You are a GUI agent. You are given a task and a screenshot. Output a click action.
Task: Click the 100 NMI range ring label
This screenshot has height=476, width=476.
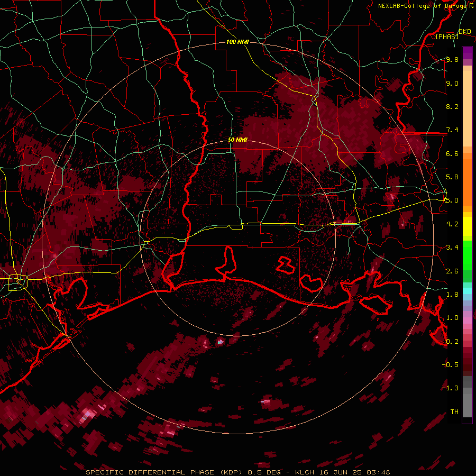pyautogui.click(x=237, y=42)
